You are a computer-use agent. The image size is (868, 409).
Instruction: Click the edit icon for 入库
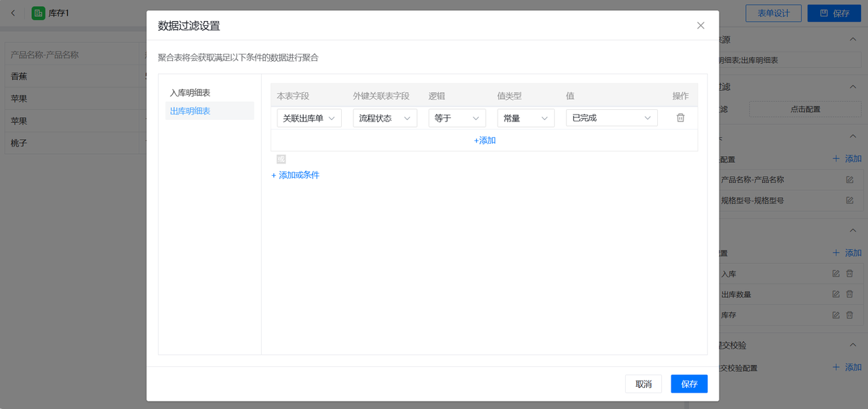click(x=835, y=273)
